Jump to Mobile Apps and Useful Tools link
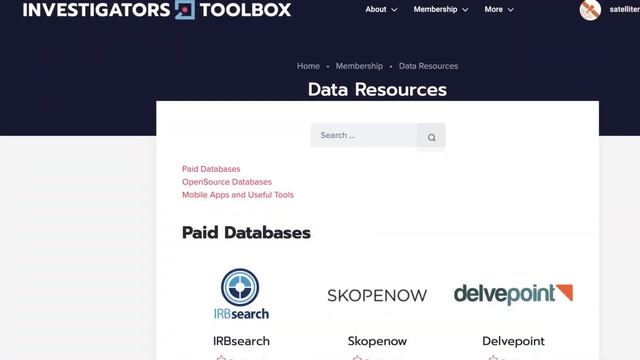This screenshot has height=360, width=640. pos(238,195)
